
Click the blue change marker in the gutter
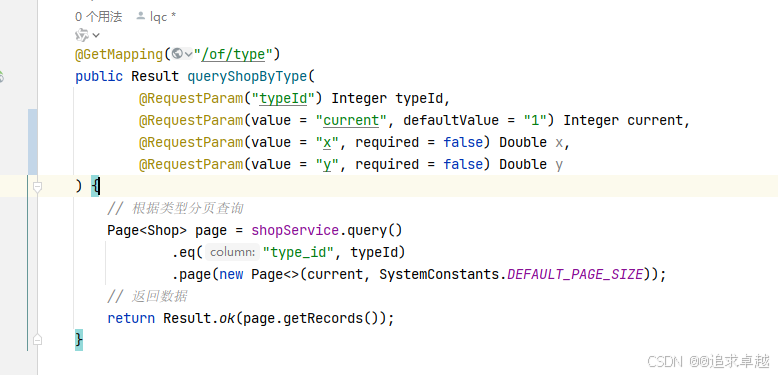33,142
